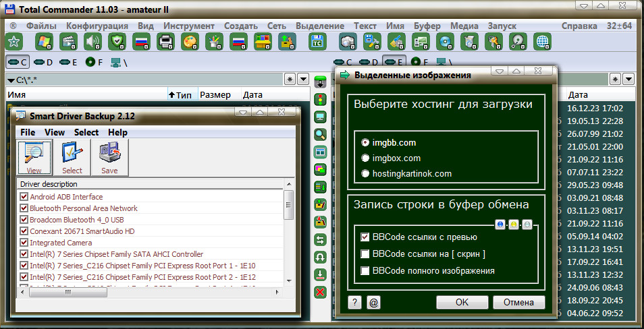Click the red X icon in vertical bar
The width and height of the screenshot is (644, 329).
tap(320, 292)
